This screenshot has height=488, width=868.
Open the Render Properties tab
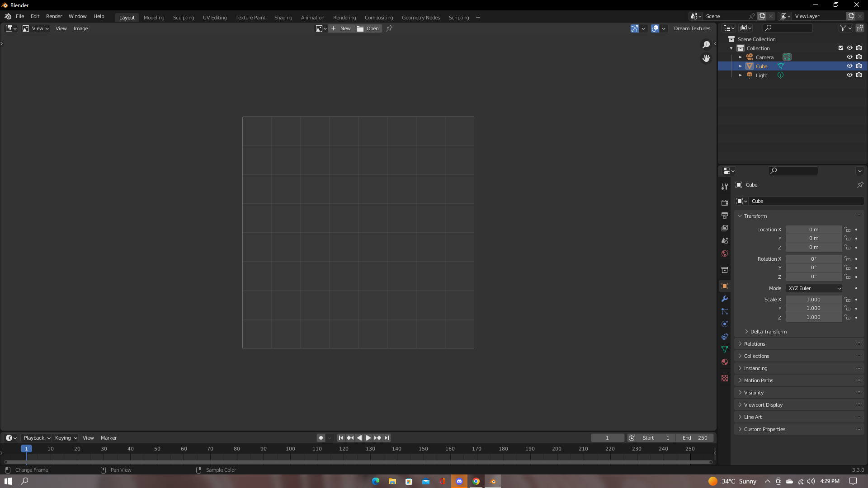tap(724, 202)
